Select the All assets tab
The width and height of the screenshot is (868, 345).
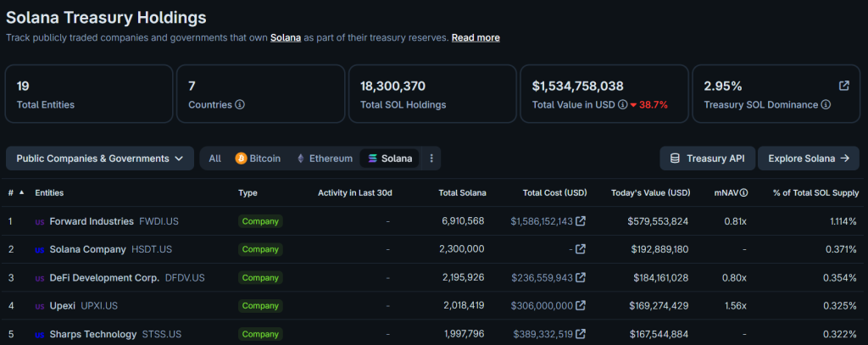tap(215, 159)
